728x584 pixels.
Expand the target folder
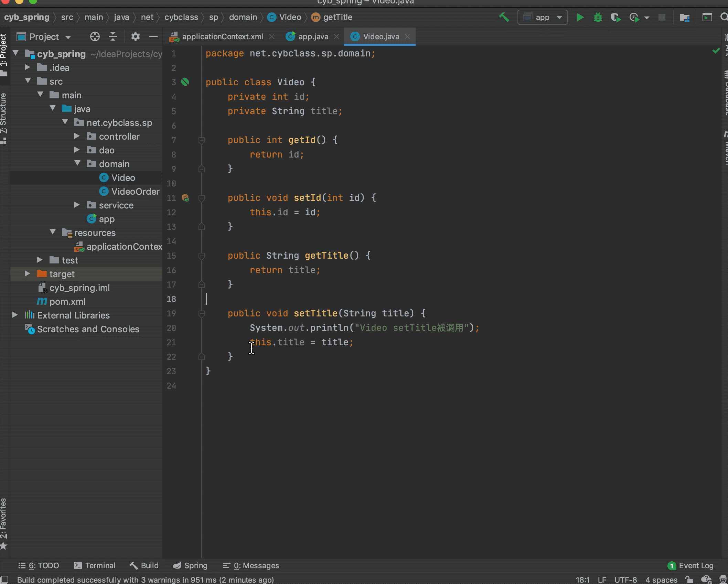pyautogui.click(x=28, y=274)
